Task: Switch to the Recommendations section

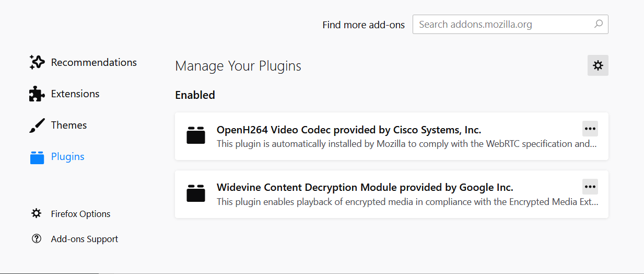Action: [94, 63]
